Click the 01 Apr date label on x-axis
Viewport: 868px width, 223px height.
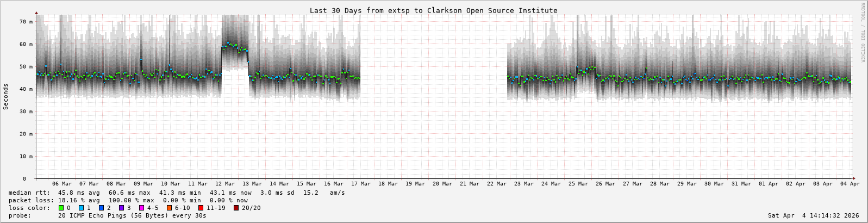(769, 184)
